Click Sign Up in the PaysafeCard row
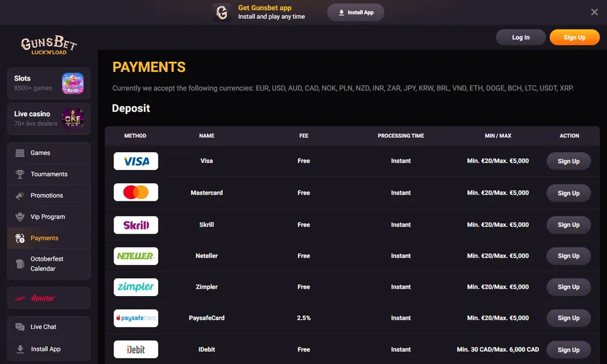Screen dimensions: 607x364 pos(568,318)
